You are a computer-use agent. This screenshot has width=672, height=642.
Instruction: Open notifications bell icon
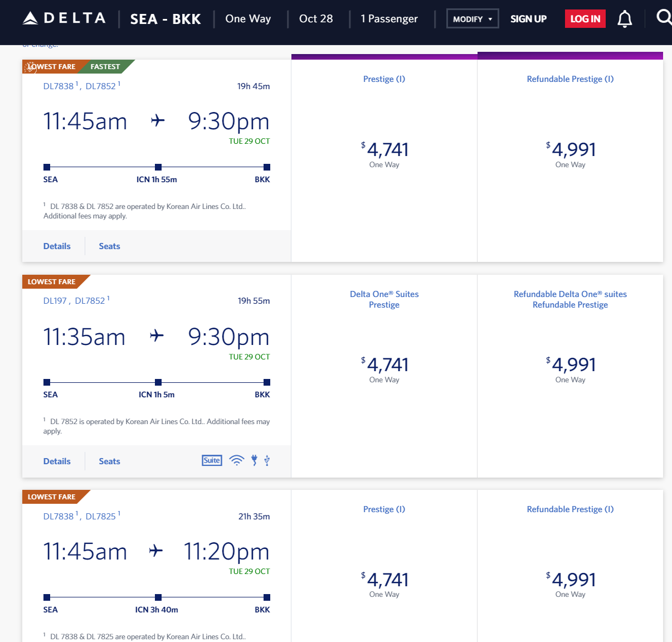point(625,19)
